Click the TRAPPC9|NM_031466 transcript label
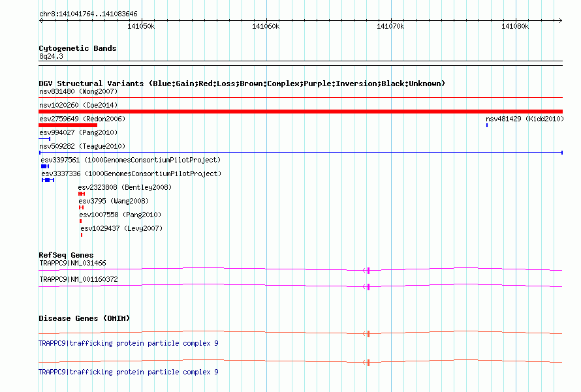 click(72, 264)
